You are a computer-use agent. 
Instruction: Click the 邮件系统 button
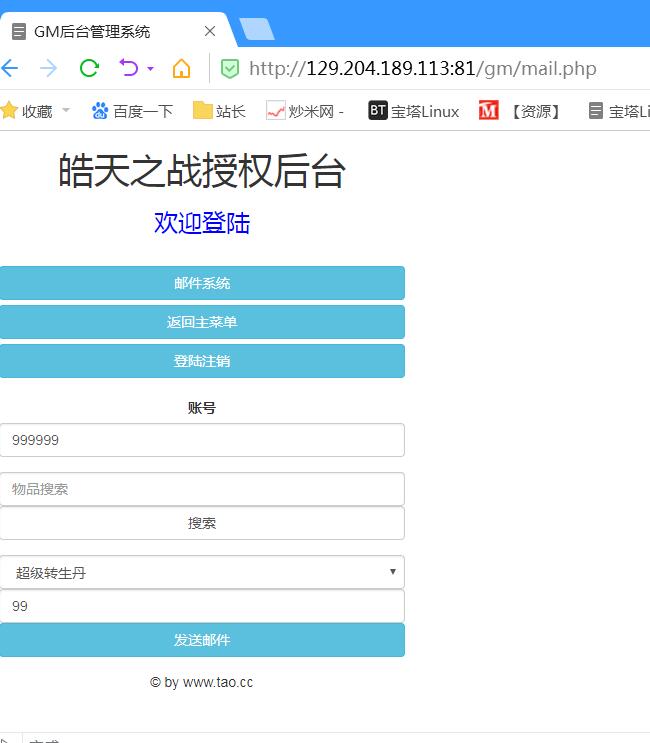pos(202,283)
